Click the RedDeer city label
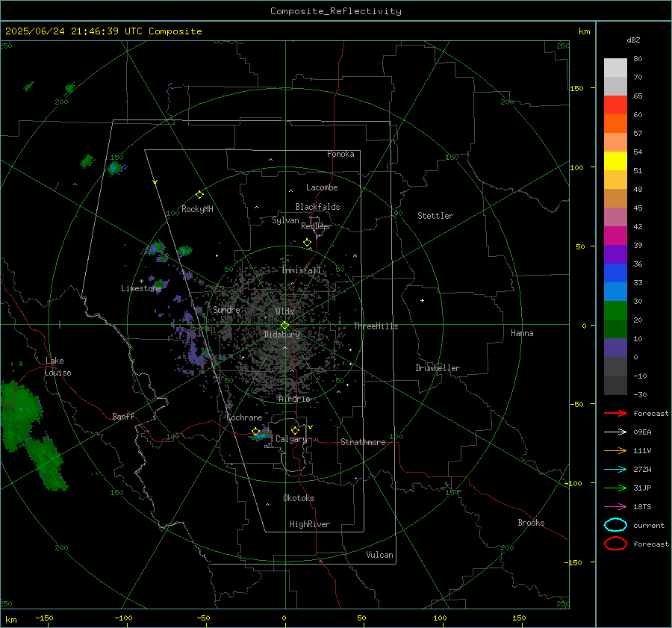 (x=317, y=226)
